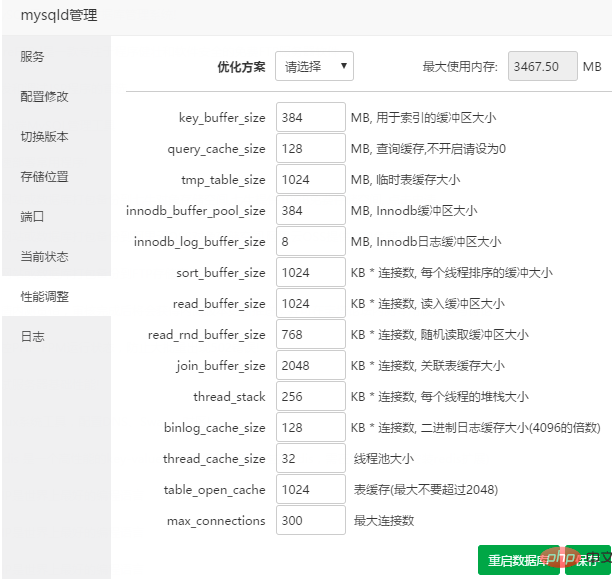Focus the max_connections input field
The width and height of the screenshot is (612, 579).
click(310, 520)
